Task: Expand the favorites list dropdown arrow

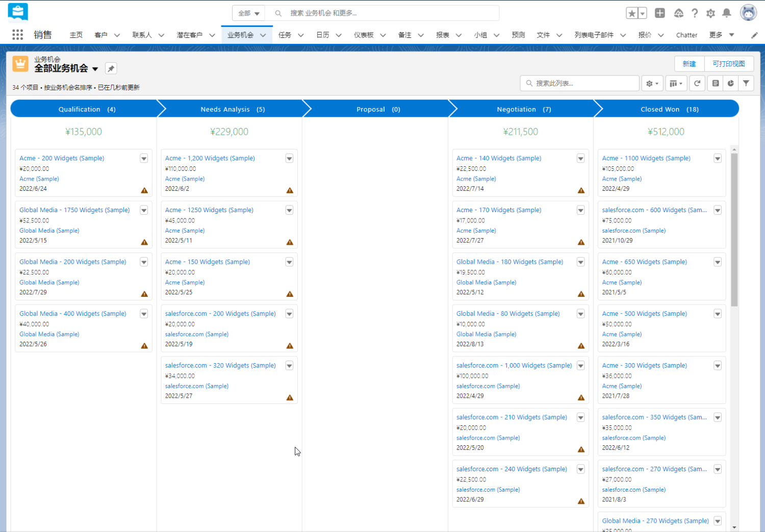Action: coord(643,13)
